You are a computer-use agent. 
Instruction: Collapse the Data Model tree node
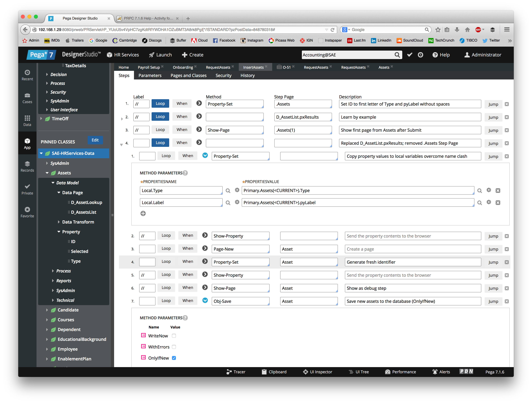[53, 183]
